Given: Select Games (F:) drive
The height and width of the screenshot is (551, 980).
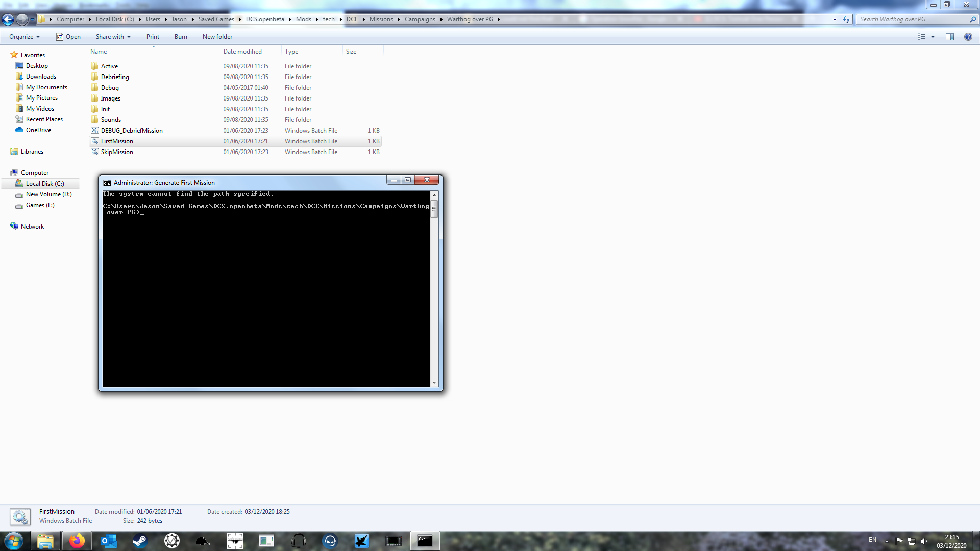Looking at the screenshot, I should [x=40, y=205].
